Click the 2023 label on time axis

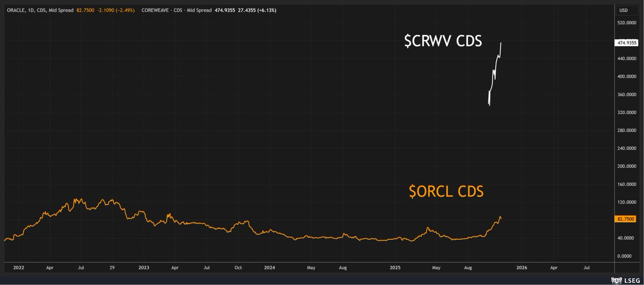pyautogui.click(x=144, y=267)
